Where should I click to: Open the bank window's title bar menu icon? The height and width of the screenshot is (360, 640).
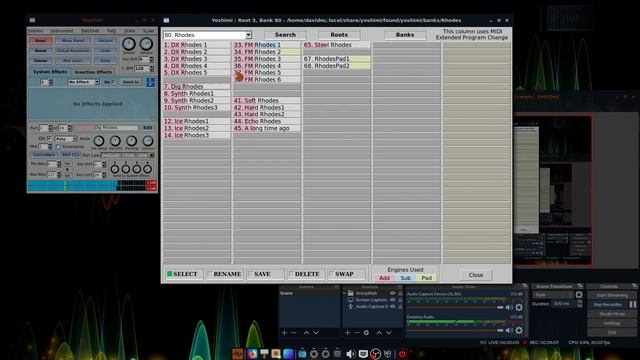[166, 20]
